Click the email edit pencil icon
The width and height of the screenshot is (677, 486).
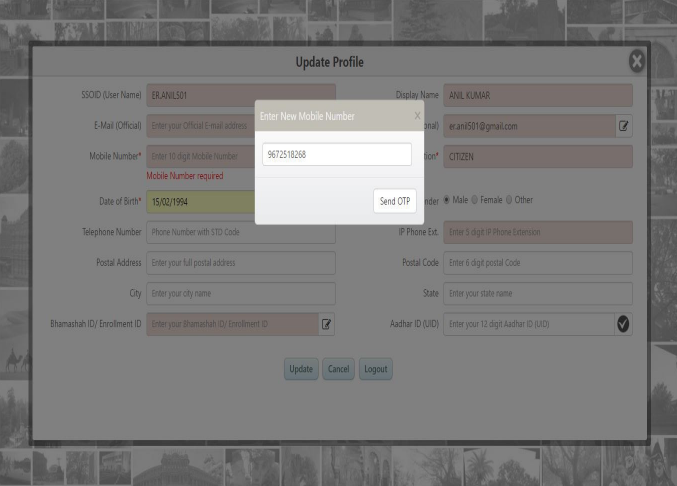[624, 126]
